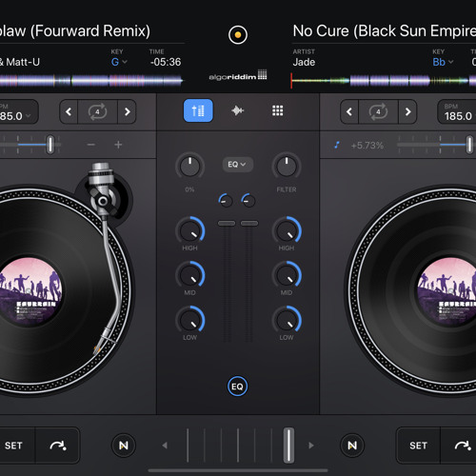
Task: Click the left channel volume fader handle
Action: pos(227,224)
